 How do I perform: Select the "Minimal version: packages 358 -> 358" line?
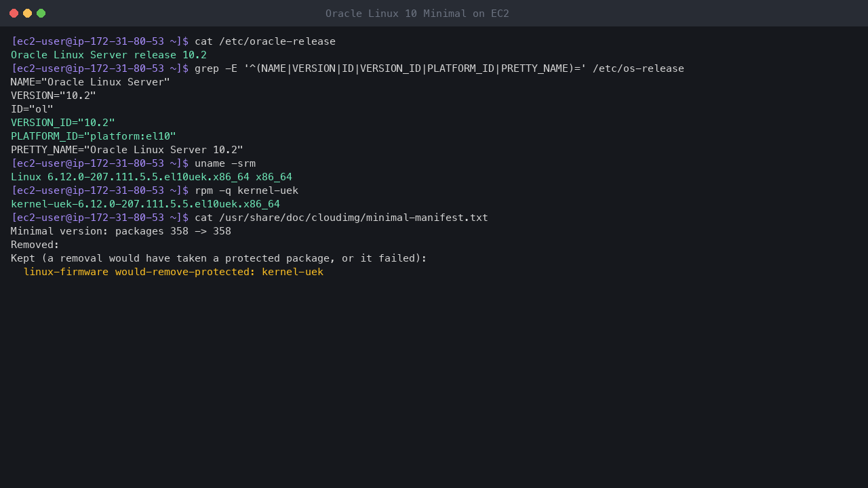click(x=121, y=231)
